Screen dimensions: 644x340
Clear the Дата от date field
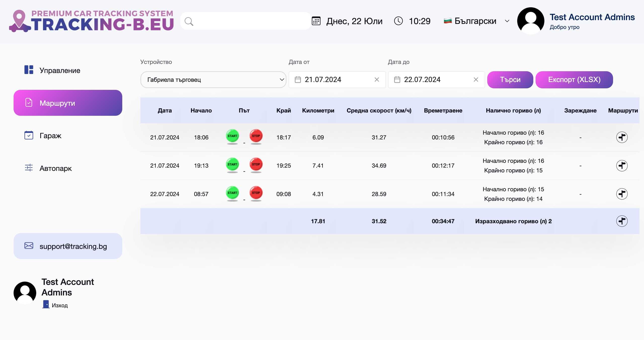pos(377,80)
